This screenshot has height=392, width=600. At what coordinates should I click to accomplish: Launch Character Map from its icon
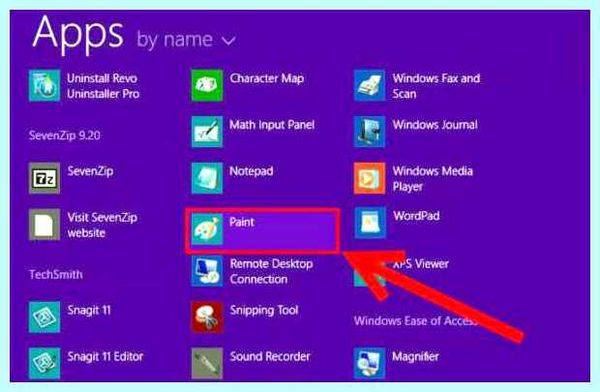(207, 85)
